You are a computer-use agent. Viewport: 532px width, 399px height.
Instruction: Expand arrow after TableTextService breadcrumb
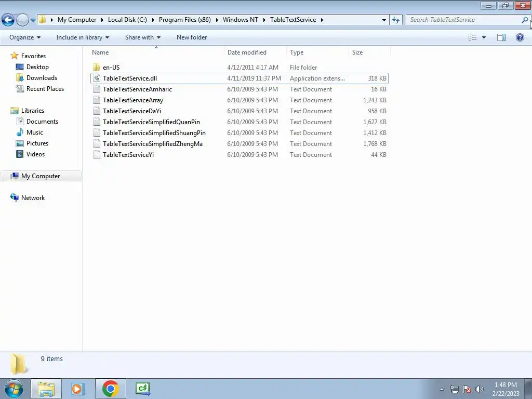(322, 20)
